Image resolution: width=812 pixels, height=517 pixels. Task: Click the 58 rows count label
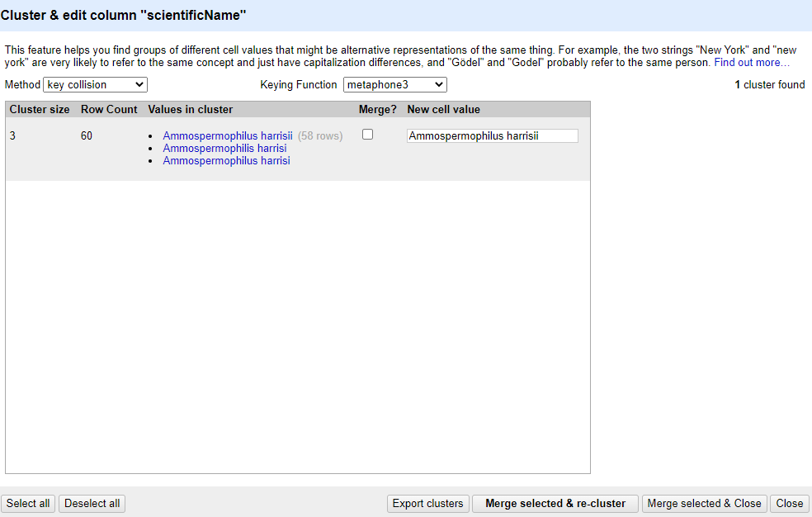pyautogui.click(x=320, y=135)
